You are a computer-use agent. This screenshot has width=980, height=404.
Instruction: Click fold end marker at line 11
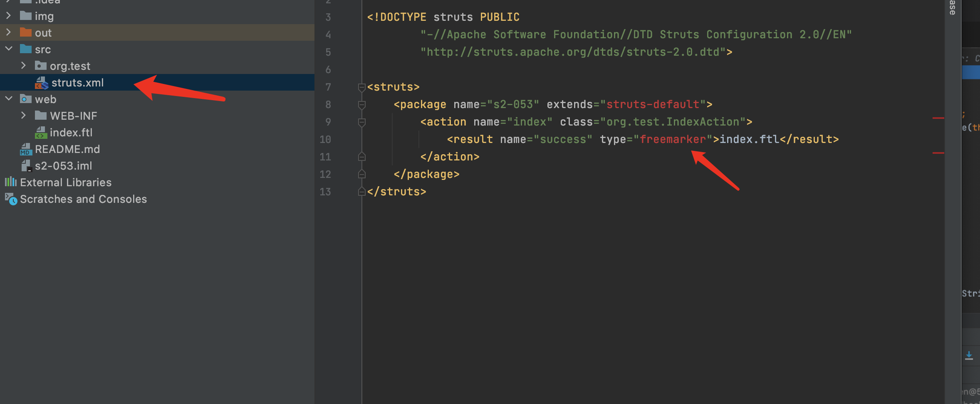(362, 157)
